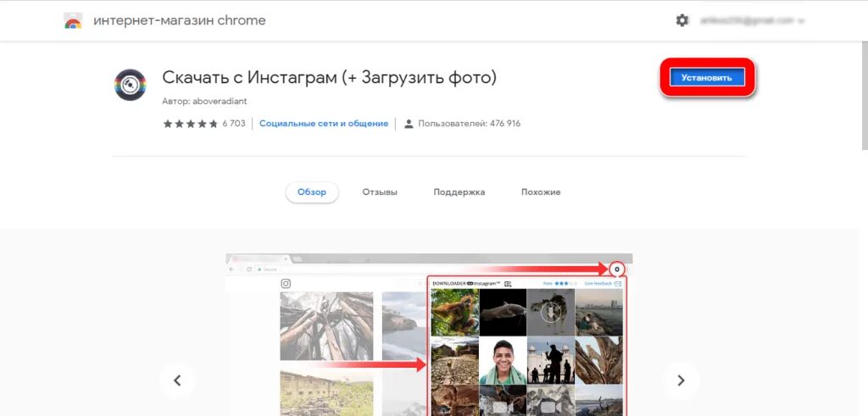Screen dimensions: 868x416
Task: Open the Социальные сети и общение category link
Action: pos(324,124)
